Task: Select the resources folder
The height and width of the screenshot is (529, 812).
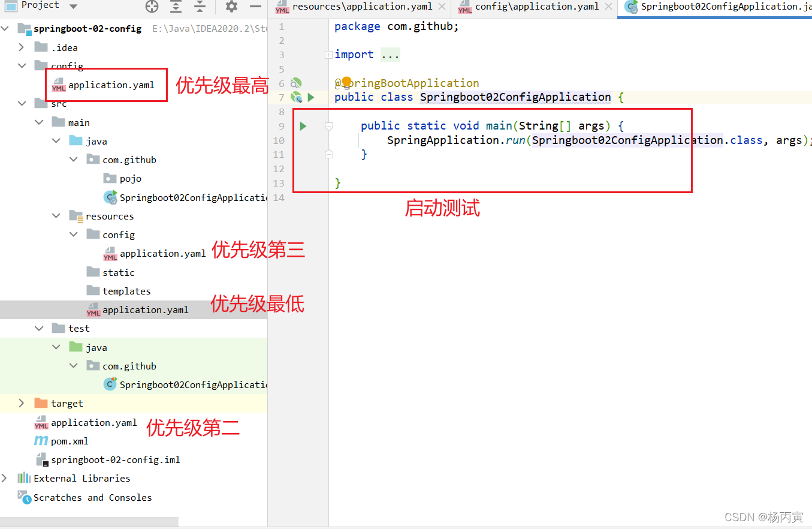Action: click(x=110, y=216)
